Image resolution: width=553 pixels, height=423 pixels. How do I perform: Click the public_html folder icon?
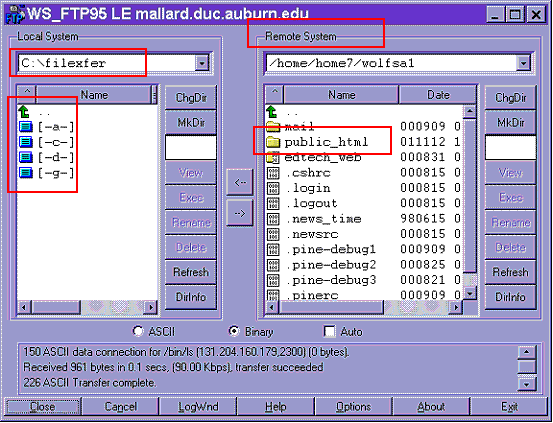pyautogui.click(x=273, y=142)
